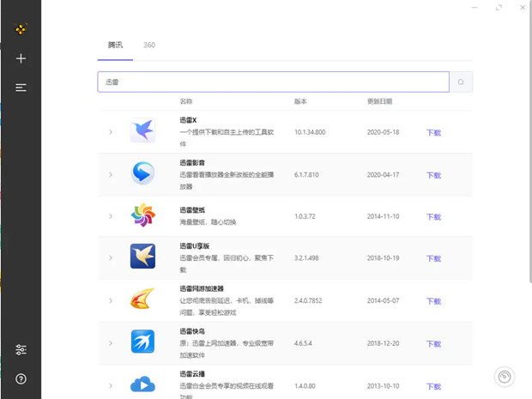Select the 迅雷网游加速器 title text

click(x=202, y=288)
